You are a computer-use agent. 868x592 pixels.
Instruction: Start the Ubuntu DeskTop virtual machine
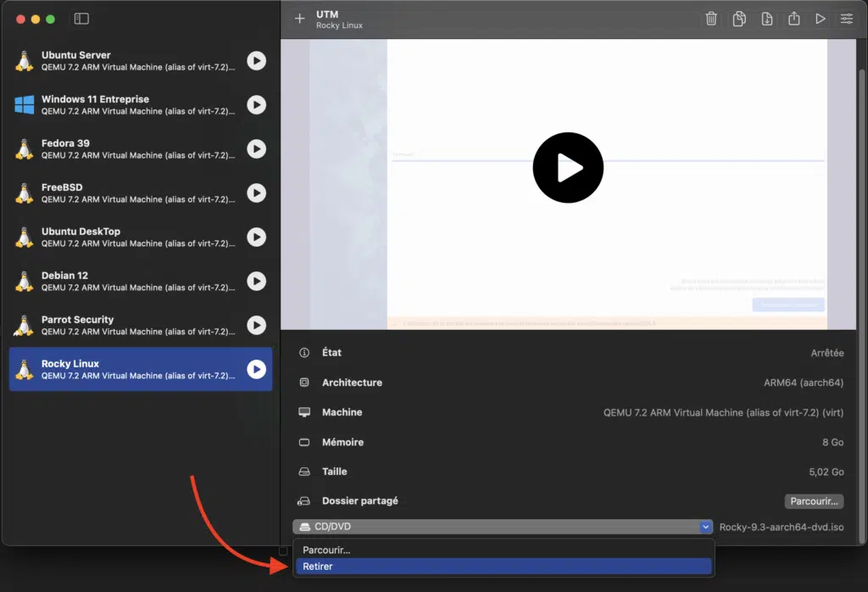(256, 237)
